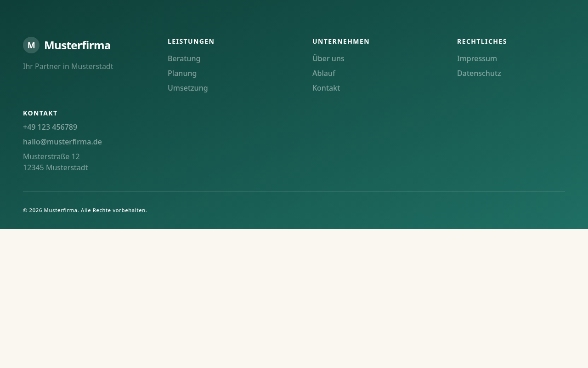588x368 pixels.
Task: Click the 12345 Musterstadt address line
Action: 55,167
